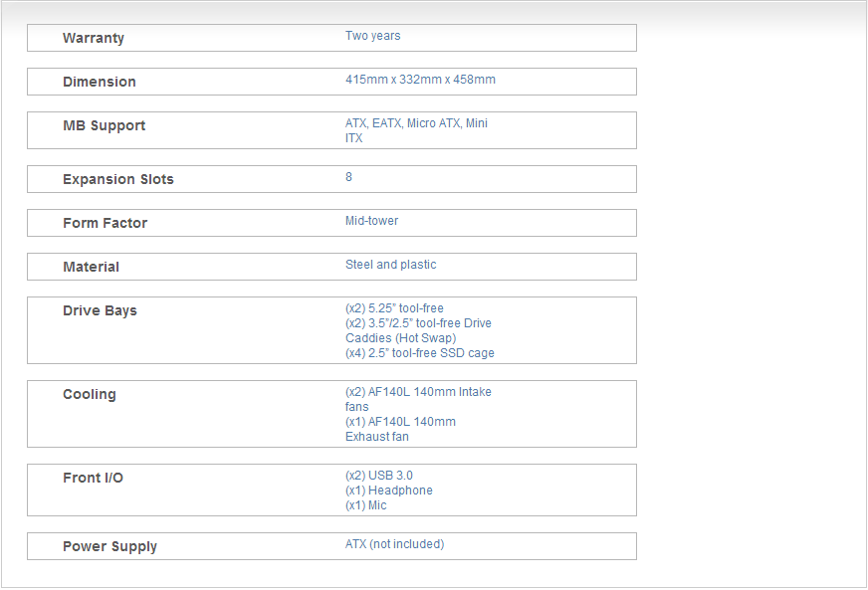Select the 415mm x 332mm x 458mm text
The height and width of the screenshot is (590, 868).
[x=420, y=80]
